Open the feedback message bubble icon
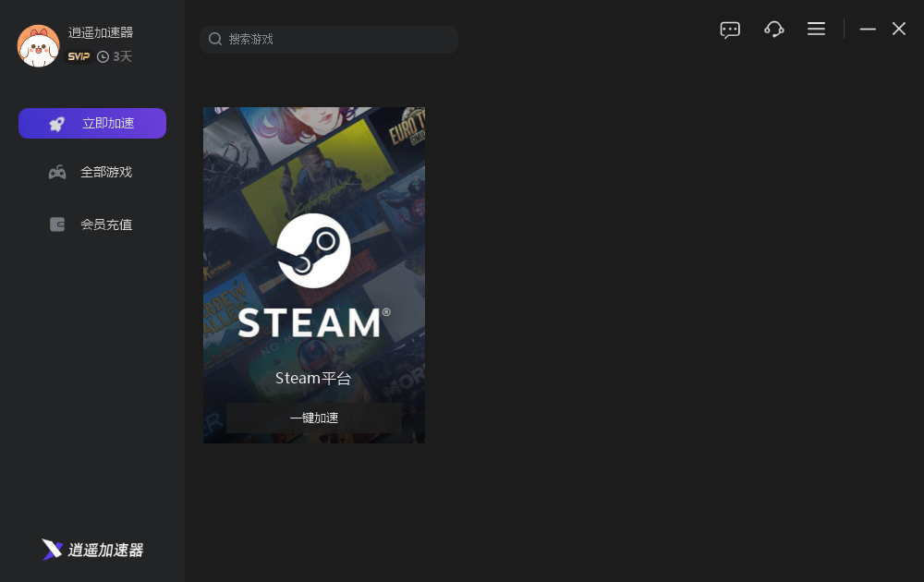 pos(730,30)
